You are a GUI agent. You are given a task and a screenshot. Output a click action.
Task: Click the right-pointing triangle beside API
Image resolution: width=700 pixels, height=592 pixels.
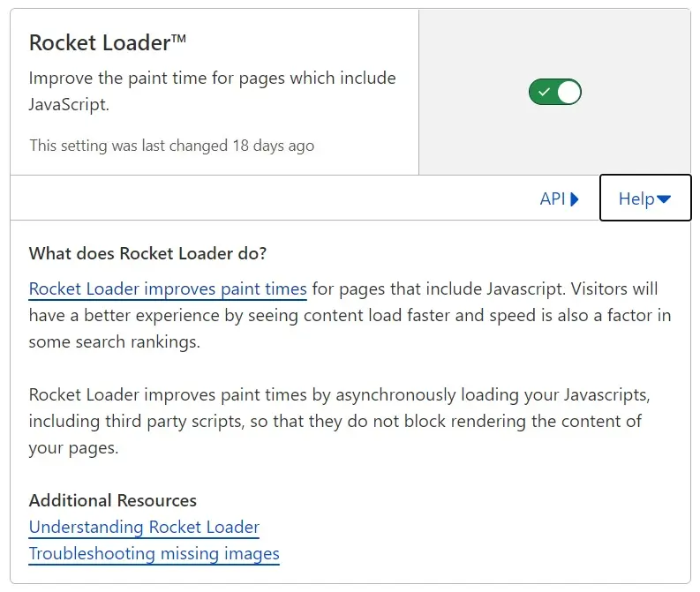coord(575,199)
